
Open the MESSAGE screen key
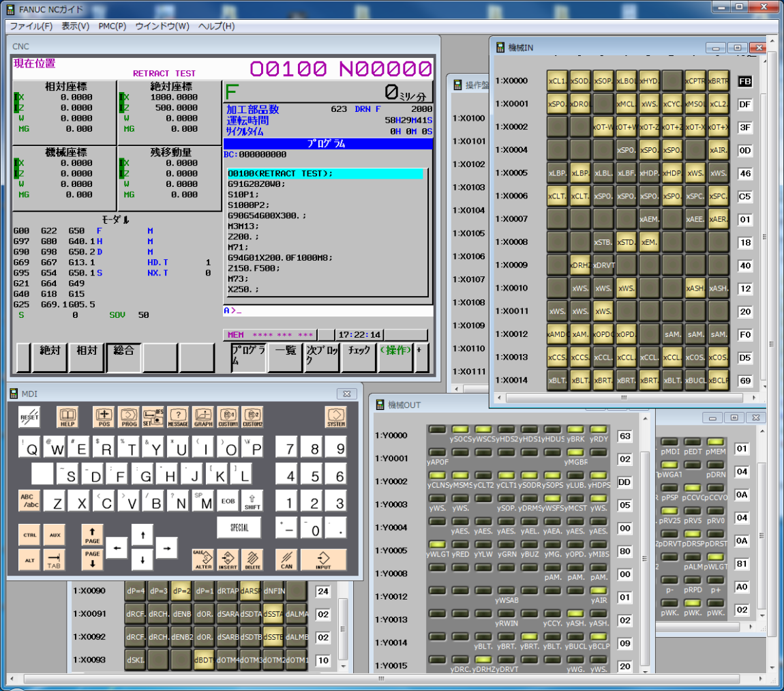(178, 415)
